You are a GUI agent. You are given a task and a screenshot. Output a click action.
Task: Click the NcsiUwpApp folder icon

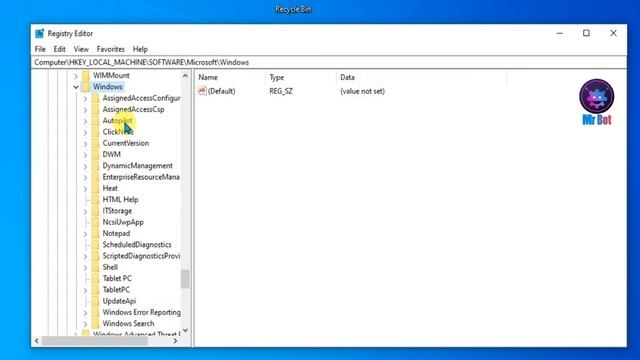[x=96, y=222]
